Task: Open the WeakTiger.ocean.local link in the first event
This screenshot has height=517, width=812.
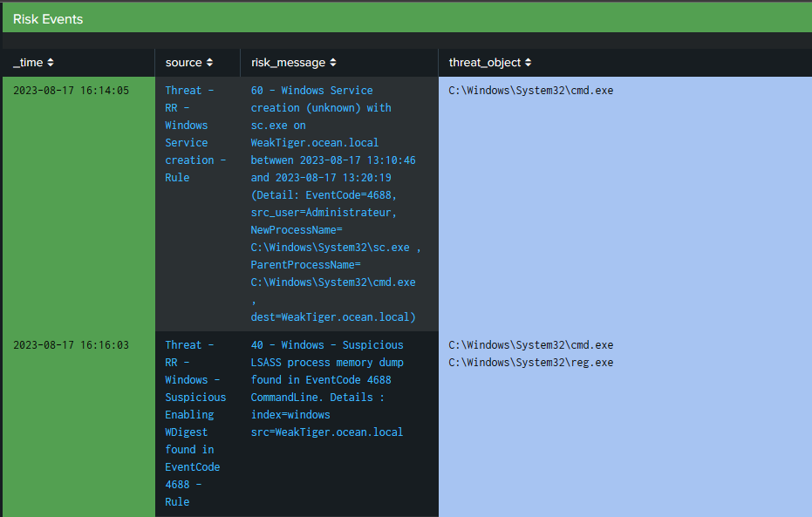Action: (314, 142)
